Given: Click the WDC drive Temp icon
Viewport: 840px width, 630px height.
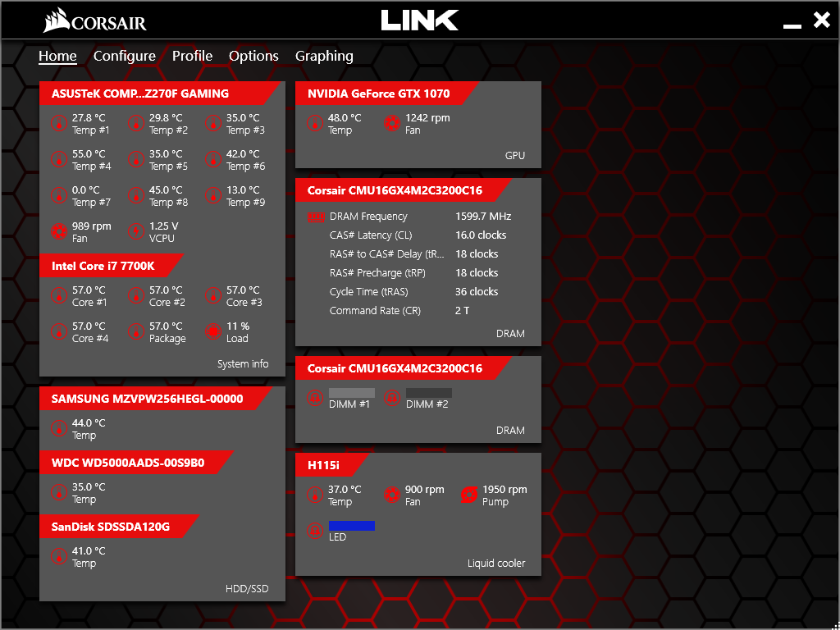Looking at the screenshot, I should coord(58,492).
